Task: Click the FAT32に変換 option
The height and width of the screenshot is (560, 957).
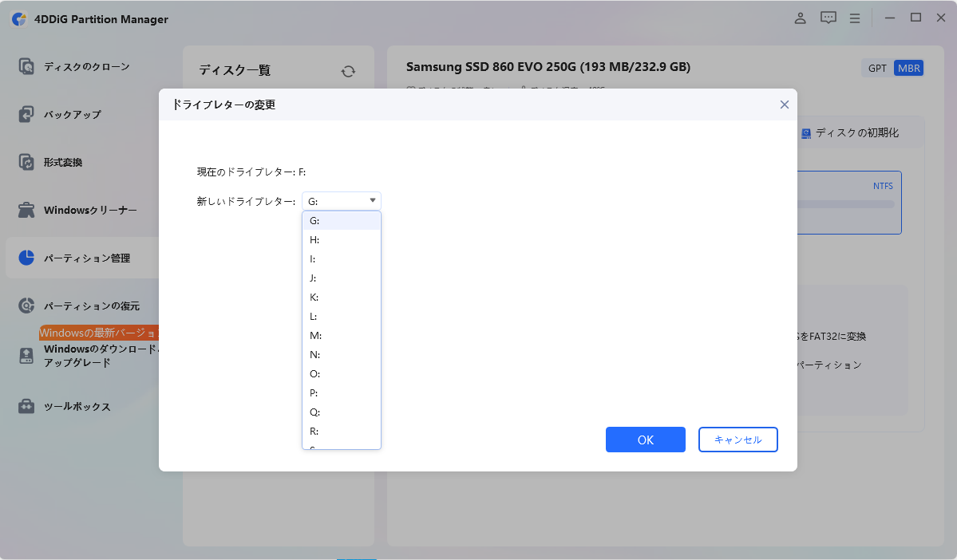Action: [x=832, y=336]
